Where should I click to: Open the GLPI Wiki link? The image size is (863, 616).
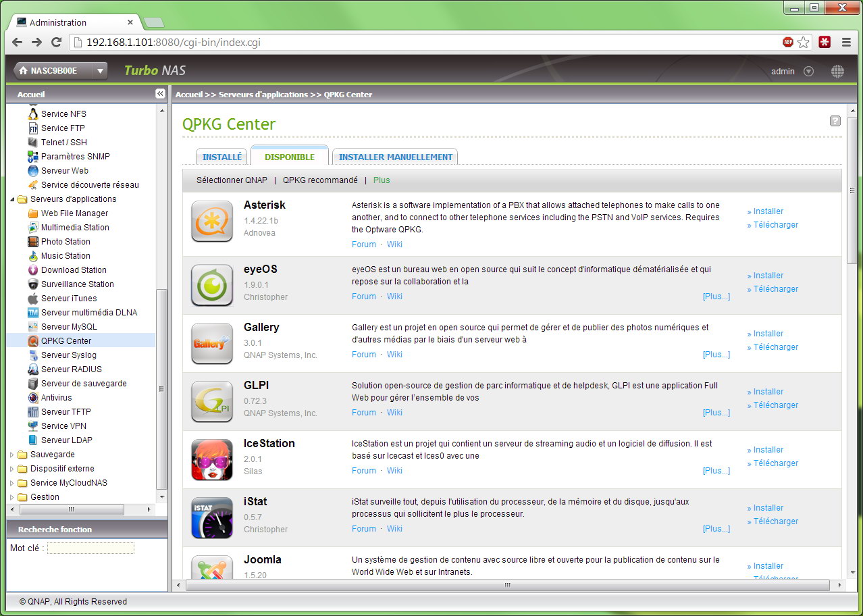[x=394, y=413]
